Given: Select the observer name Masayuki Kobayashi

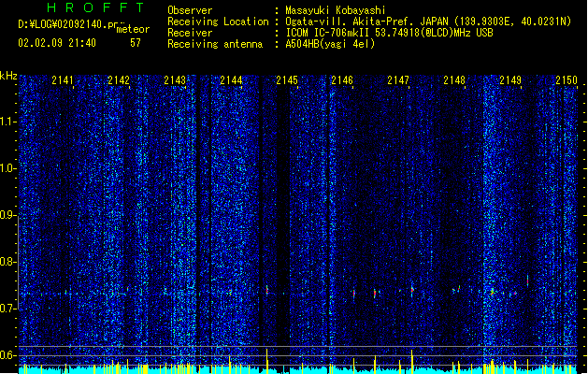Looking at the screenshot, I should (336, 10).
